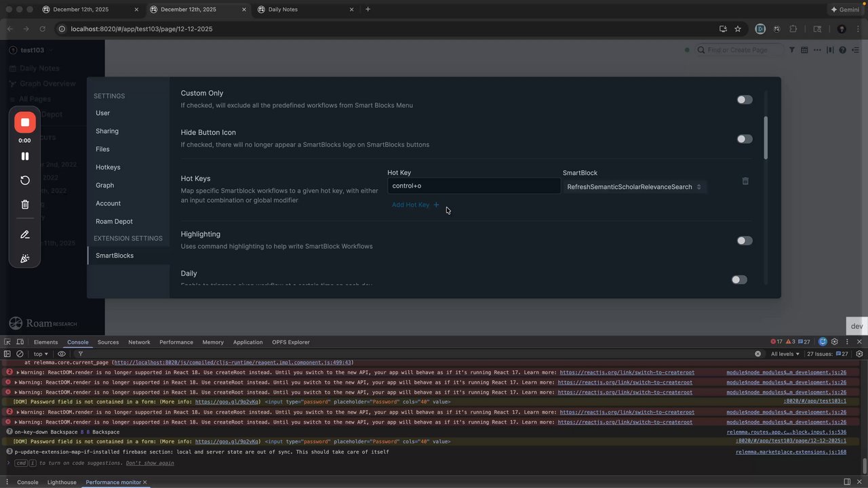Image resolution: width=868 pixels, height=488 pixels.
Task: Open the User settings section
Action: (x=103, y=113)
